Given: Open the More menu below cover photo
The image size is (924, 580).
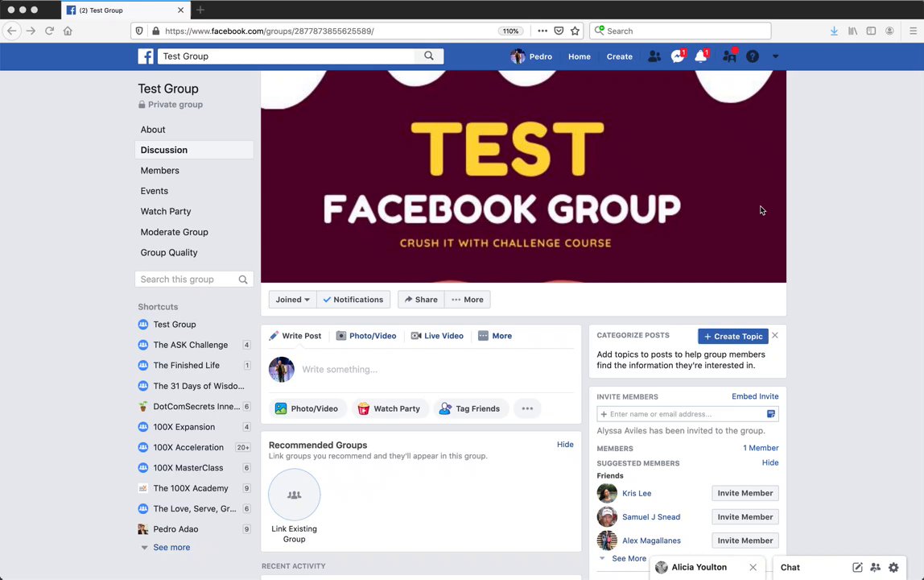Looking at the screenshot, I should (x=468, y=300).
